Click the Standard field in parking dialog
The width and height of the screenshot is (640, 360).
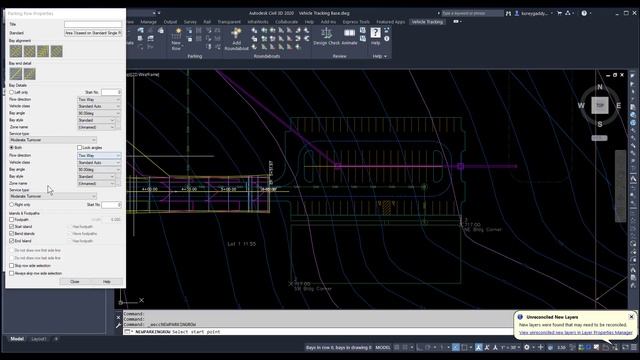tap(93, 33)
